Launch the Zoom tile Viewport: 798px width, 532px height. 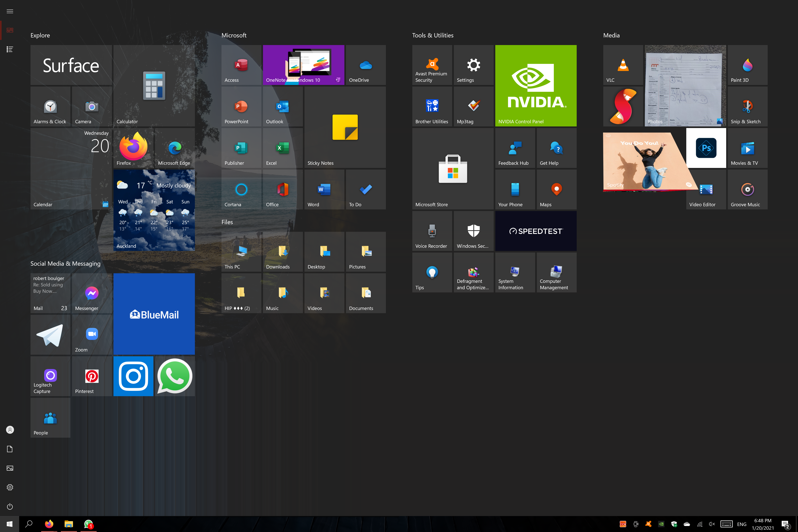point(92,334)
